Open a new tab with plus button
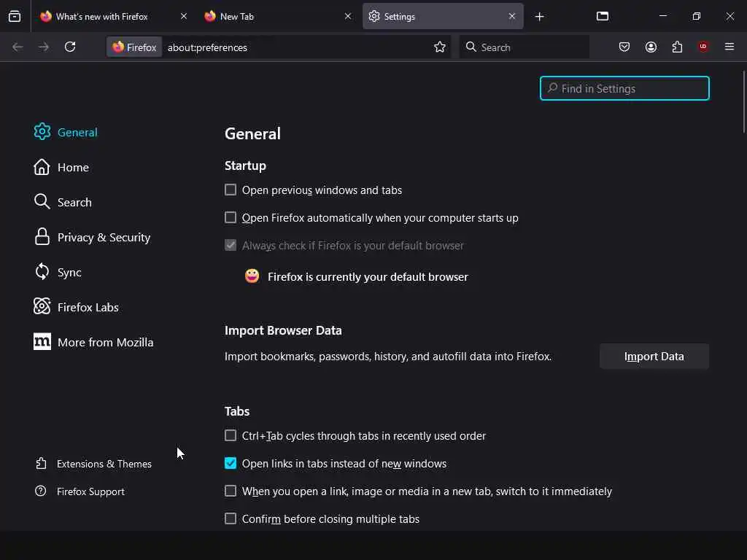Screen dimensions: 747x560 [x=540, y=16]
